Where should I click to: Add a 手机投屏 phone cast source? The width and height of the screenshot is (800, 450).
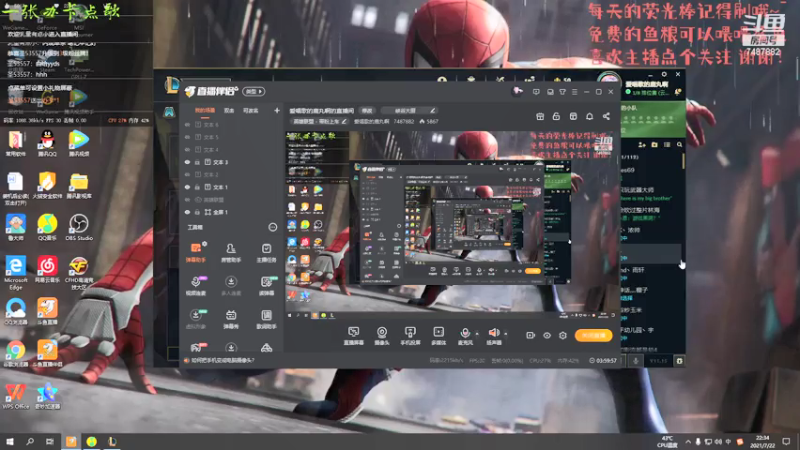click(410, 336)
